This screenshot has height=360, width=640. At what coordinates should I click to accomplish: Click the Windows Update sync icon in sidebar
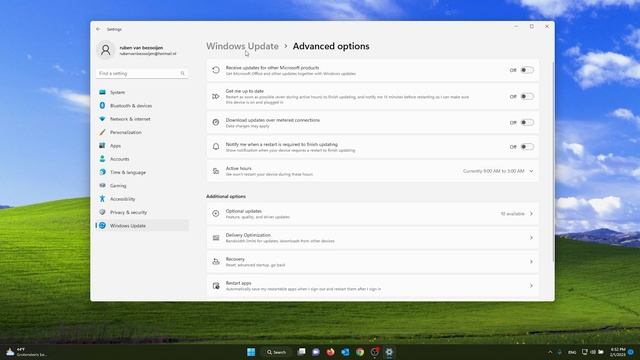(x=102, y=226)
